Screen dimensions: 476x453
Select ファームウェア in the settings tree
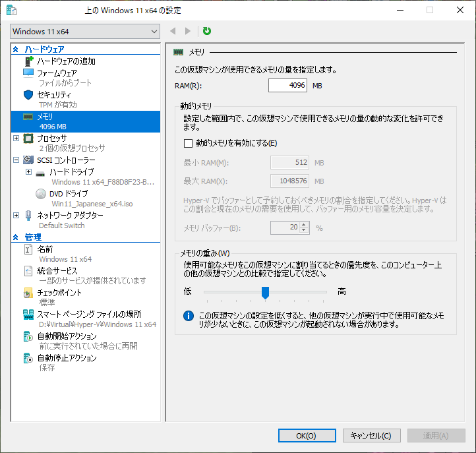point(57,73)
